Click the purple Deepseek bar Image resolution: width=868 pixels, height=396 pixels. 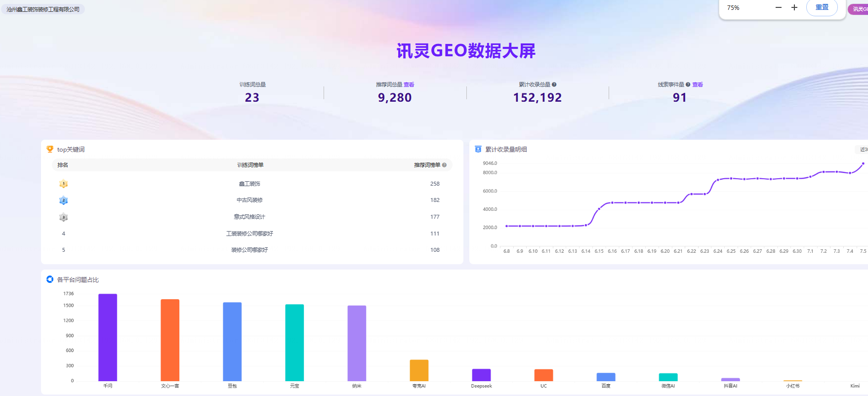pos(481,375)
